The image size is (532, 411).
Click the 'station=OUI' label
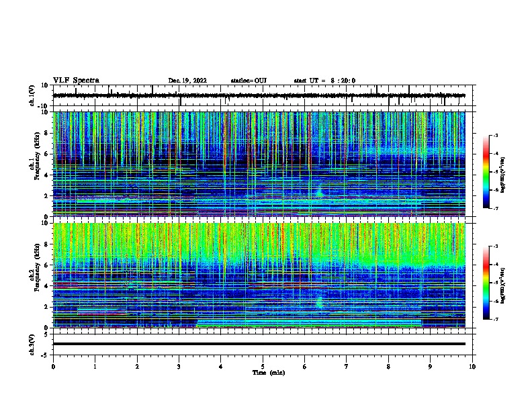249,81
